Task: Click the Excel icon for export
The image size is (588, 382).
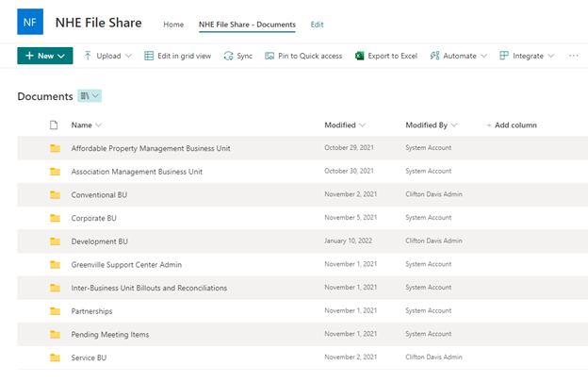Action: tap(359, 56)
